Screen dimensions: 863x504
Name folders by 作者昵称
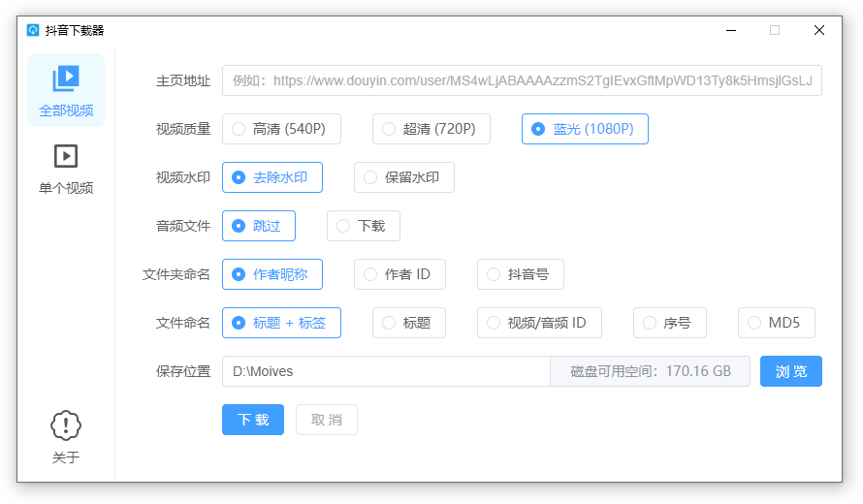pyautogui.click(x=272, y=274)
